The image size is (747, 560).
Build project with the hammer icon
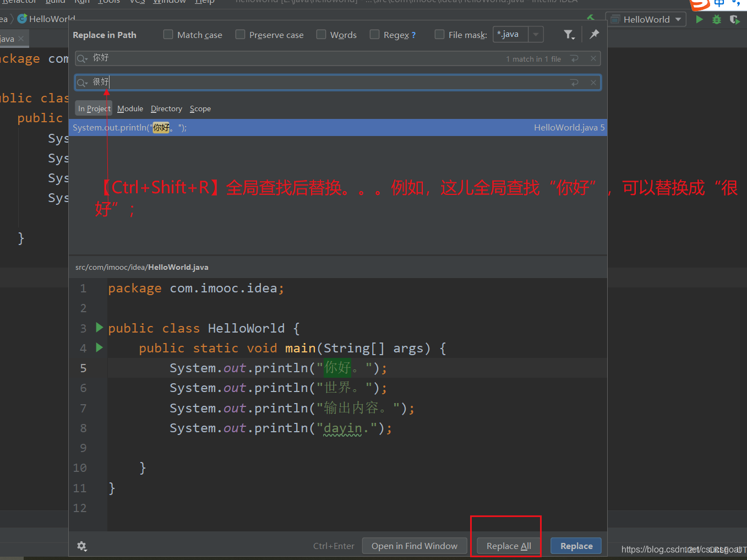tap(591, 18)
